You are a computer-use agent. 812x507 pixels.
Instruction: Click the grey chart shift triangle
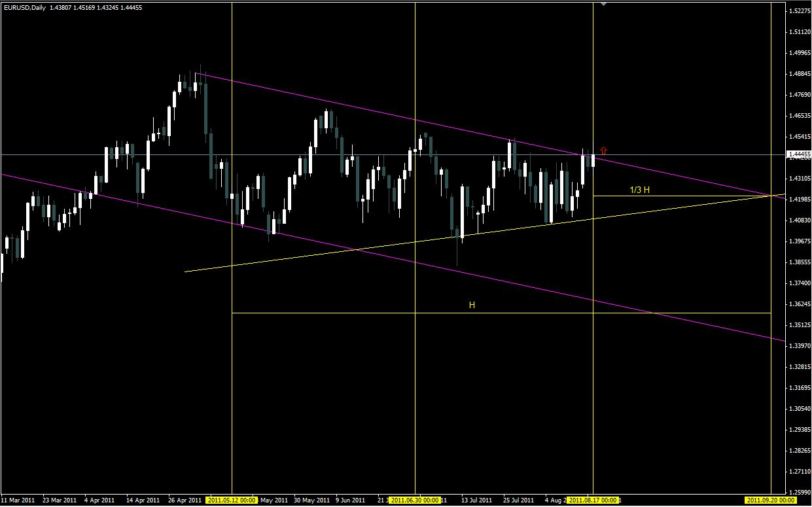pyautogui.click(x=603, y=4)
